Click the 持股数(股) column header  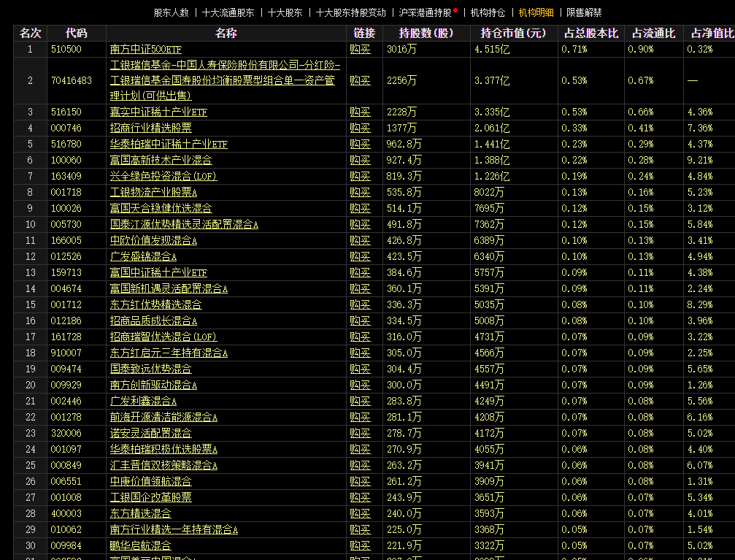(426, 34)
